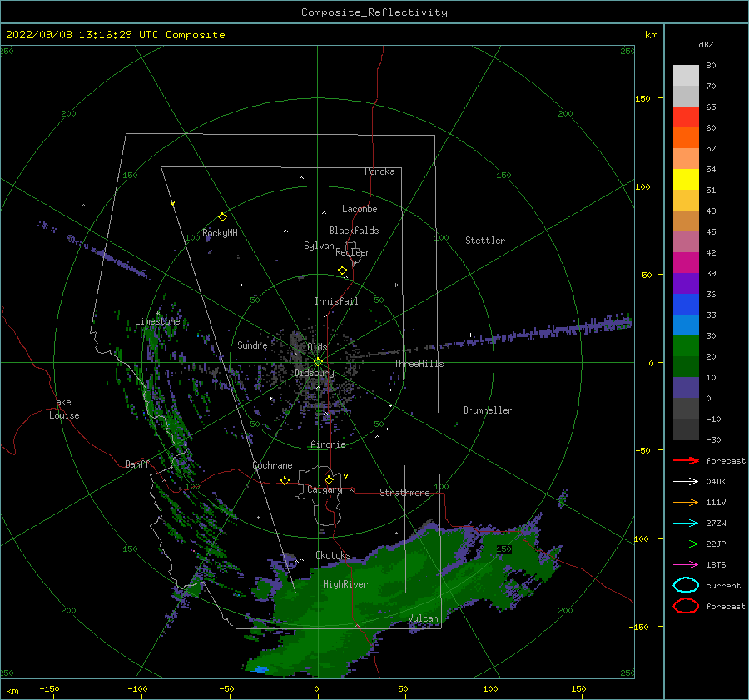Select the yellow 54 dBZ swatch
749x700 pixels.
pos(686,180)
